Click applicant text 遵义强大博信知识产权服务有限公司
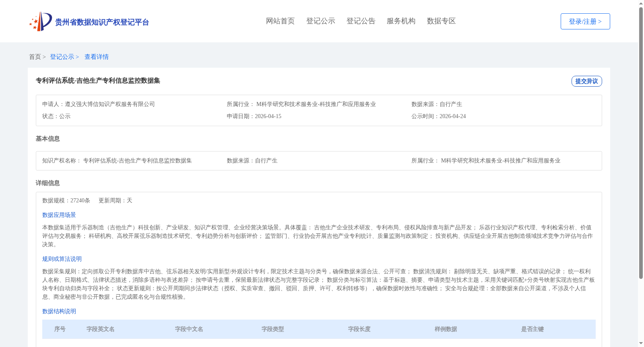 point(110,104)
